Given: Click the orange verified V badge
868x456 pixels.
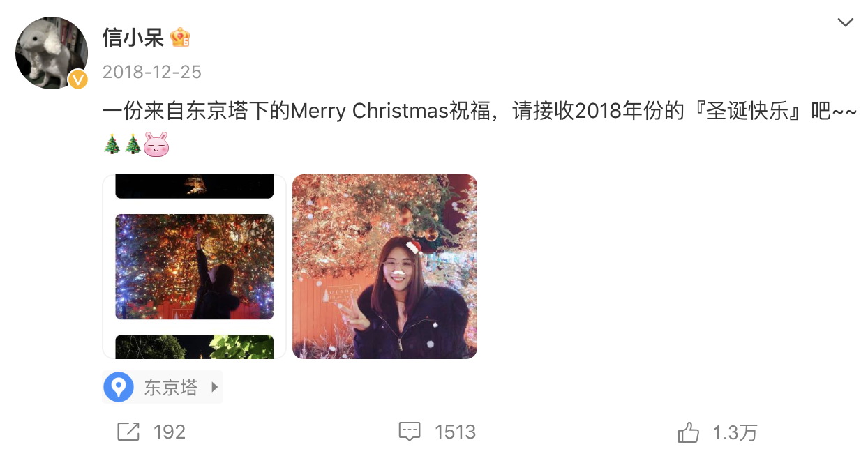Looking at the screenshot, I should click(77, 80).
